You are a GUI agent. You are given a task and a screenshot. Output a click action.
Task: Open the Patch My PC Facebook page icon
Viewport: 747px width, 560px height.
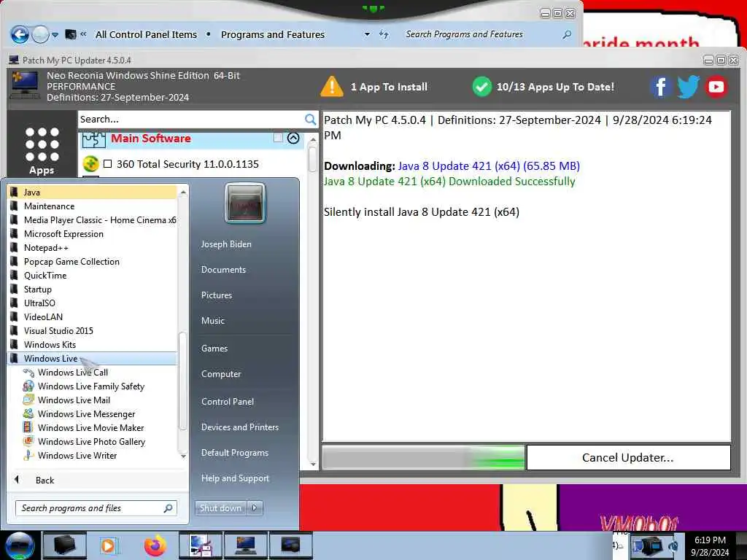point(660,87)
